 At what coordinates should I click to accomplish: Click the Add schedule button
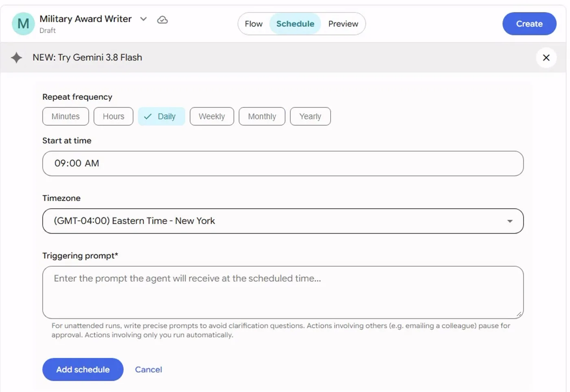point(83,370)
